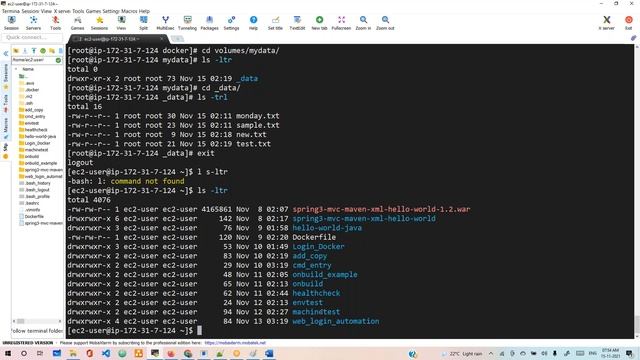The width and height of the screenshot is (640, 360).
Task: Switch to the Sftp side tab
Action: tap(6, 150)
